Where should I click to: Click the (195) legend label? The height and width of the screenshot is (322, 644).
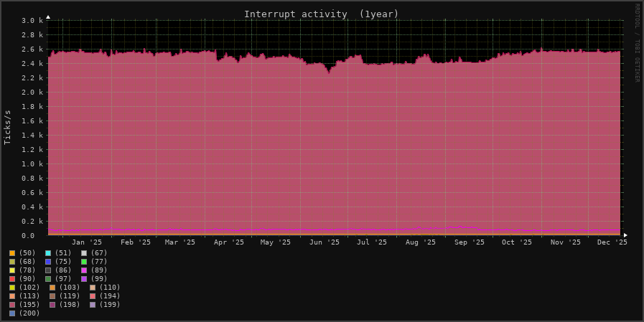29,305
